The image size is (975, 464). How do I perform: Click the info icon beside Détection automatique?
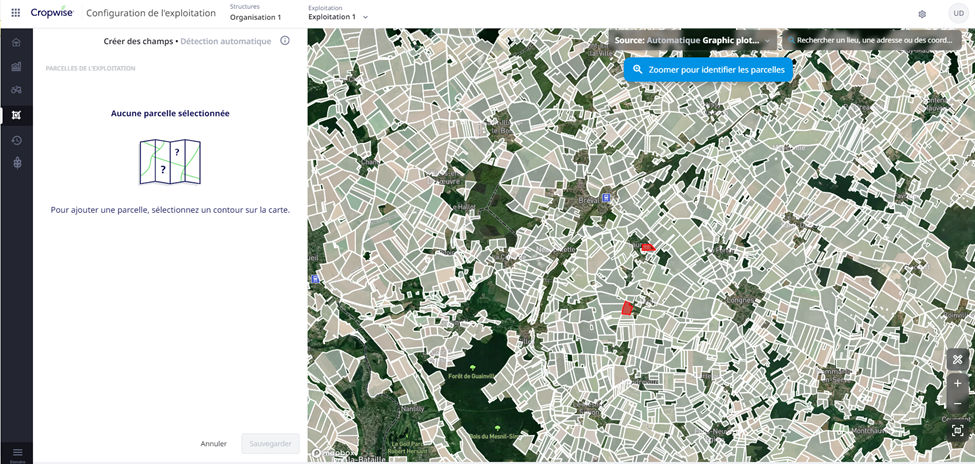point(285,41)
